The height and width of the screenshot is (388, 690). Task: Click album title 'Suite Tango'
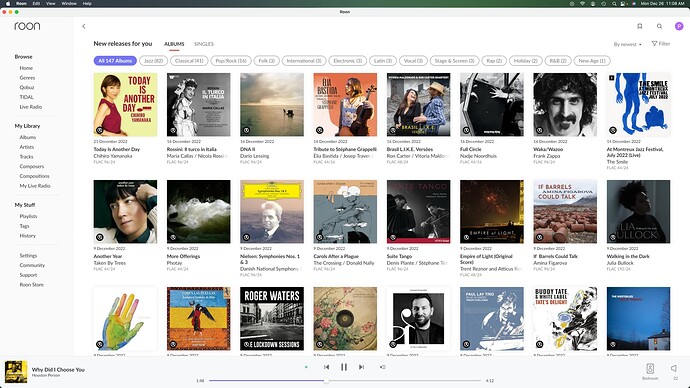tap(399, 256)
